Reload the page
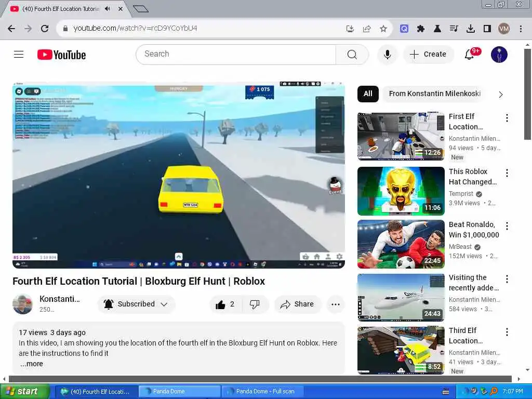This screenshot has width=532, height=399. [x=45, y=29]
